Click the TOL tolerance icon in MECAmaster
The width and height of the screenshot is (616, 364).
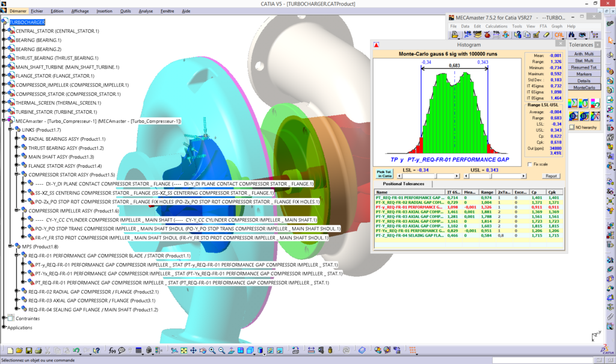tap(496, 34)
